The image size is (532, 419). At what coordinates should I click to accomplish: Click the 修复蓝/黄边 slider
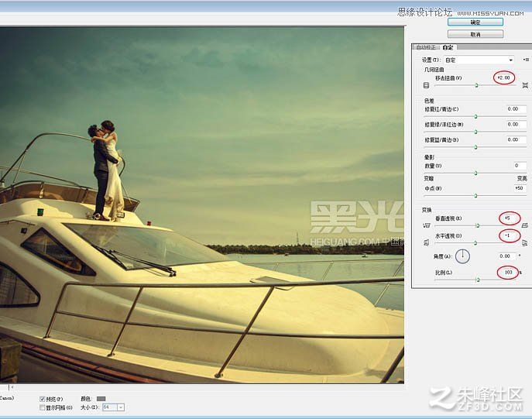[x=475, y=147]
